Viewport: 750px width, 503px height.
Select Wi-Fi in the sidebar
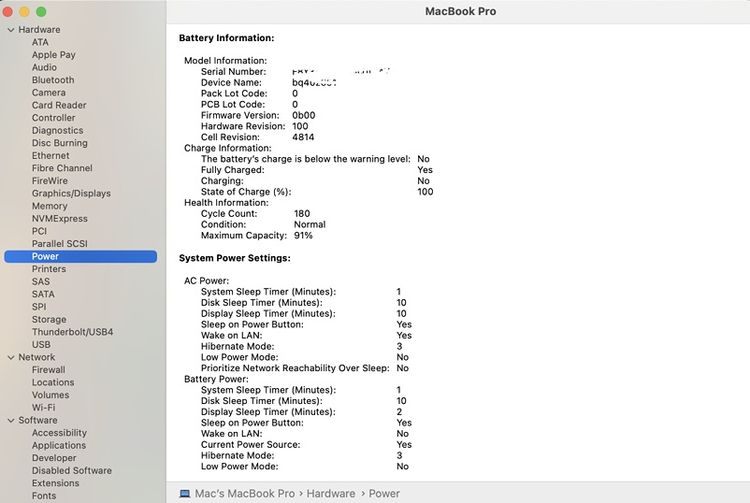[44, 407]
